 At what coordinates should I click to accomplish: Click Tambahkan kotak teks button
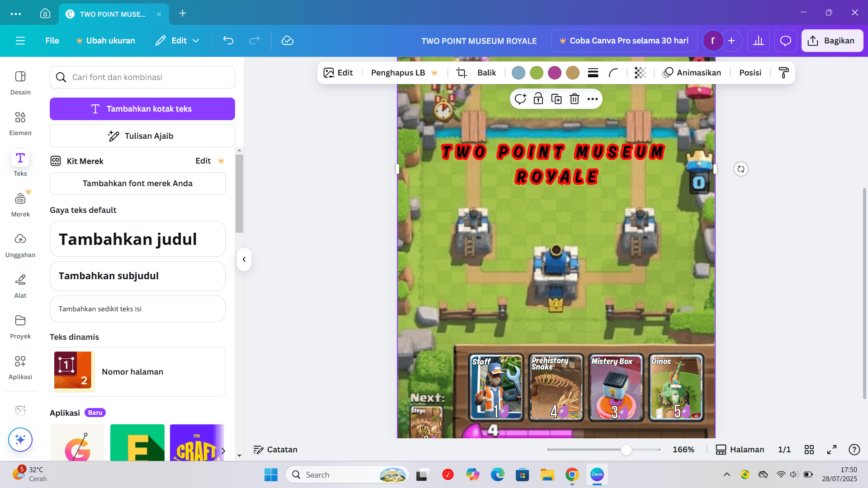[x=142, y=109]
